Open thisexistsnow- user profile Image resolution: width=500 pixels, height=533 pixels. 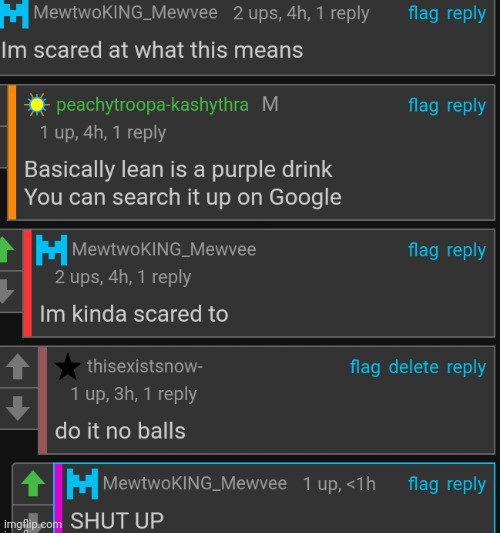coord(145,366)
